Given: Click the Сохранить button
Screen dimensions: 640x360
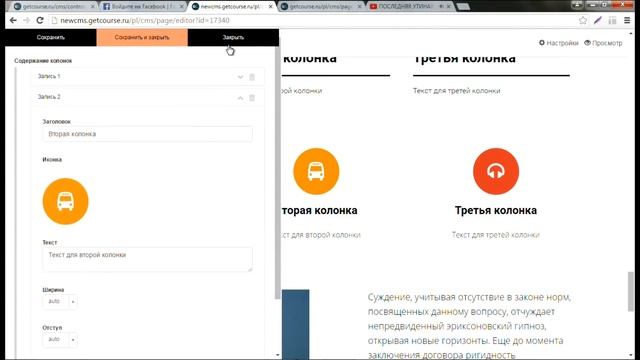Looking at the screenshot, I should pyautogui.click(x=51, y=37).
